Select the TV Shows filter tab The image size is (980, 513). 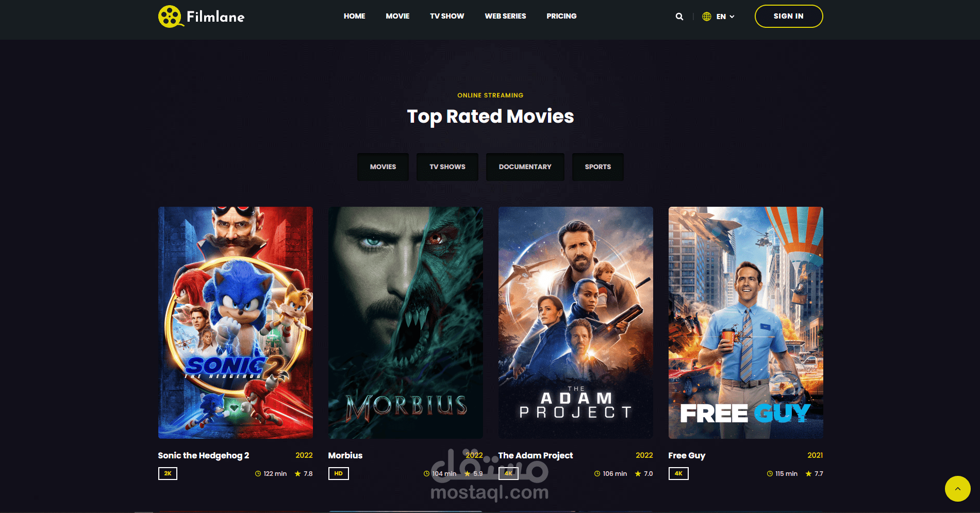point(447,167)
